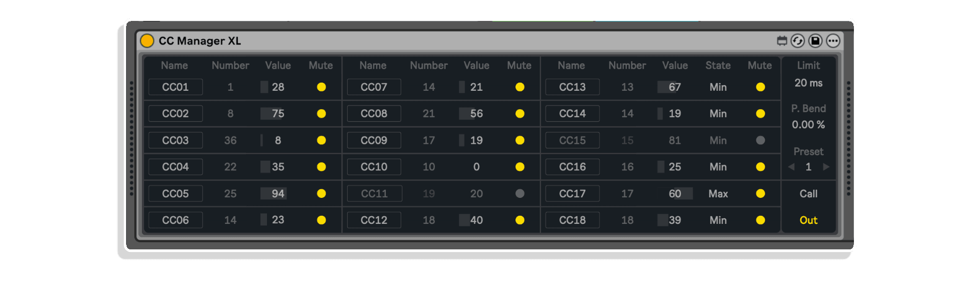
Task: Click the CC07 name field
Action: coord(374,87)
